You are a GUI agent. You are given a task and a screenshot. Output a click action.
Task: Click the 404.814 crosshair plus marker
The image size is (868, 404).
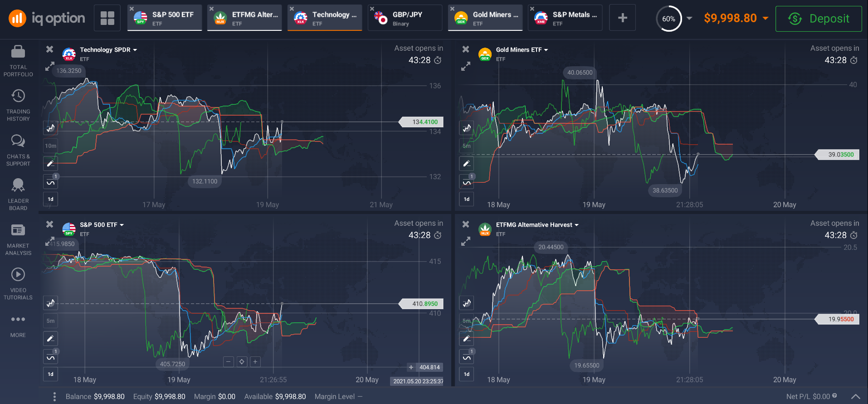[x=411, y=367]
